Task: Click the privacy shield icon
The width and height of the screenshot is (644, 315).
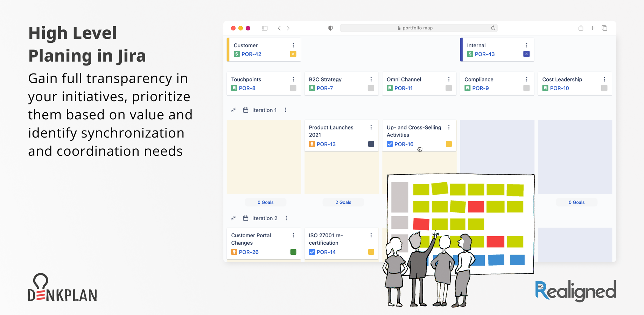Action: click(330, 28)
